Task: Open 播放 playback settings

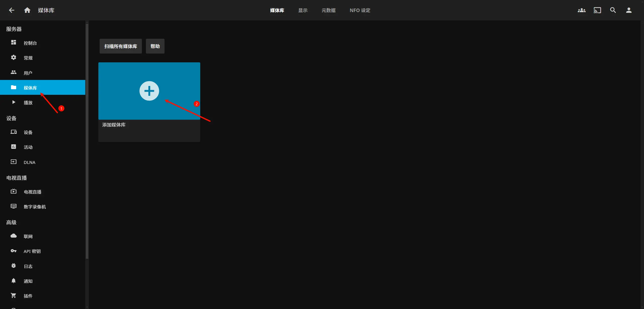Action: pyautogui.click(x=28, y=103)
